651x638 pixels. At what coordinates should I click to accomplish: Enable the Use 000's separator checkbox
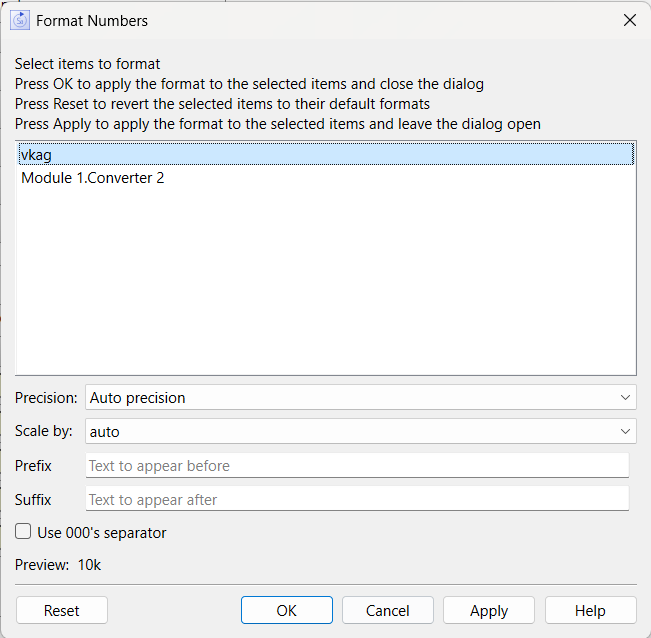23,531
